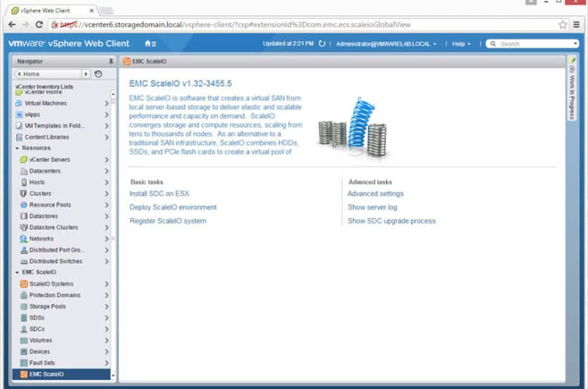Click the Fault Sets icon
Image resolution: width=588 pixels, height=389 pixels.
click(23, 363)
